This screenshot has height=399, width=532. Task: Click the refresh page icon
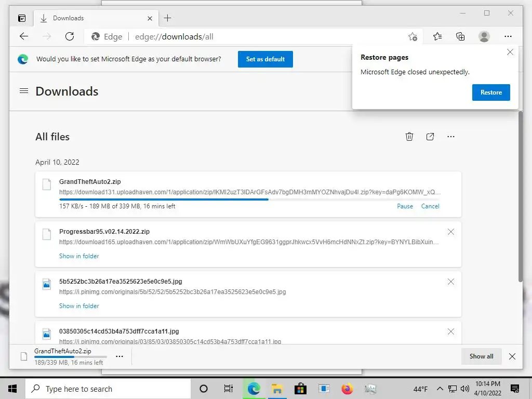pyautogui.click(x=70, y=36)
